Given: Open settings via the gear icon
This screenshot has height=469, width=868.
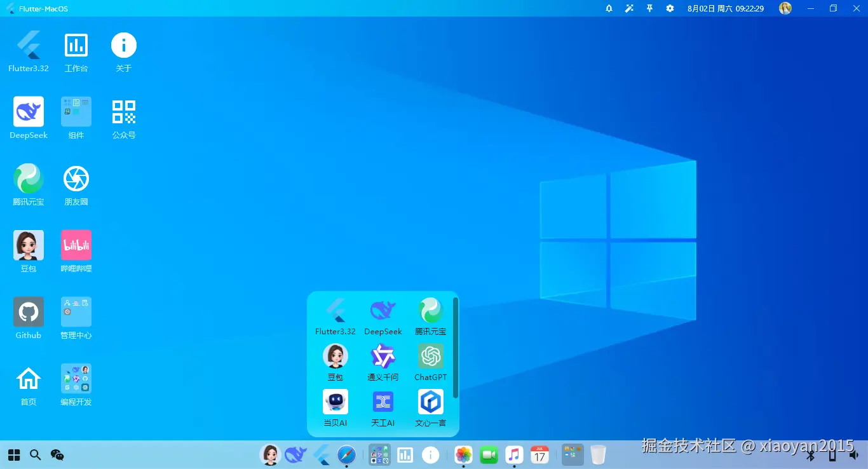Looking at the screenshot, I should click(x=670, y=8).
